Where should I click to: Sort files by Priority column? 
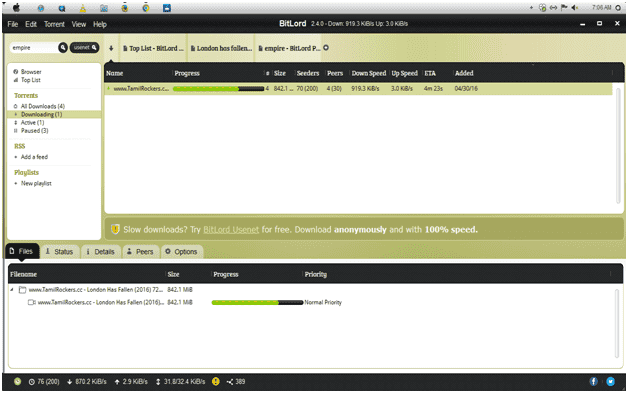[316, 274]
